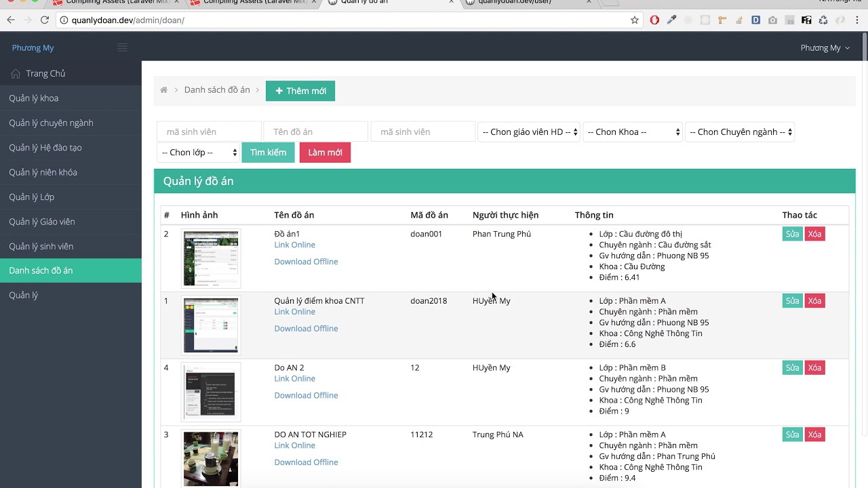Open Link Online for Đồ án1
Image resolution: width=868 pixels, height=488 pixels.
coord(294,245)
